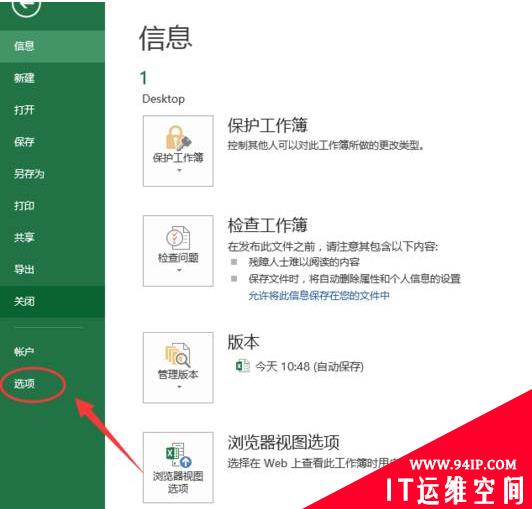This screenshot has height=509, width=532.
Task: Click the 控制其他人可以对此工作簿 description text
Action: click(x=326, y=146)
